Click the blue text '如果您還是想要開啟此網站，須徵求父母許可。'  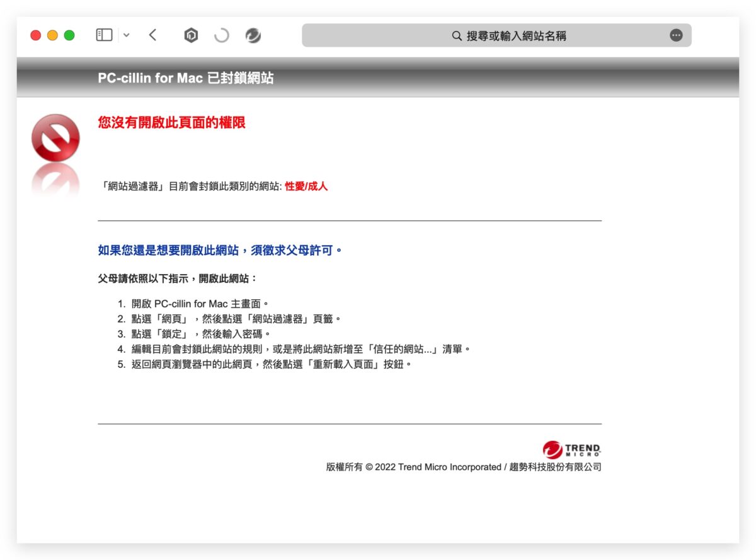220,251
